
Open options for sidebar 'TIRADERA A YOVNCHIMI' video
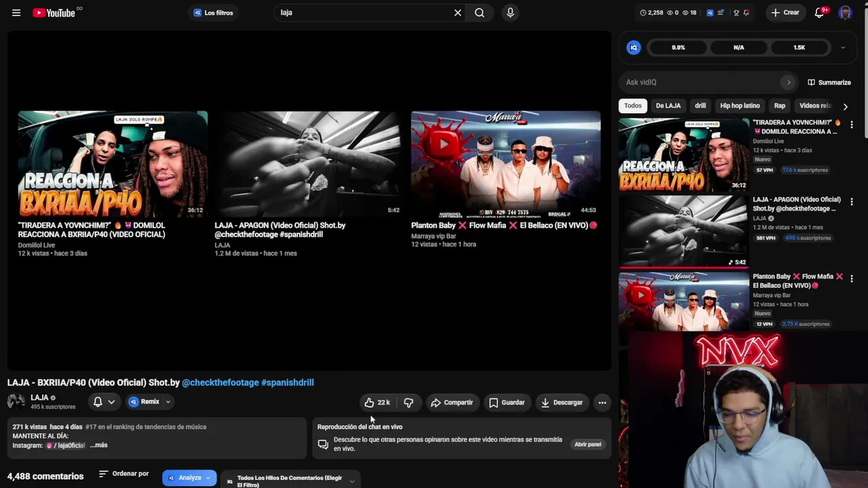(x=852, y=125)
